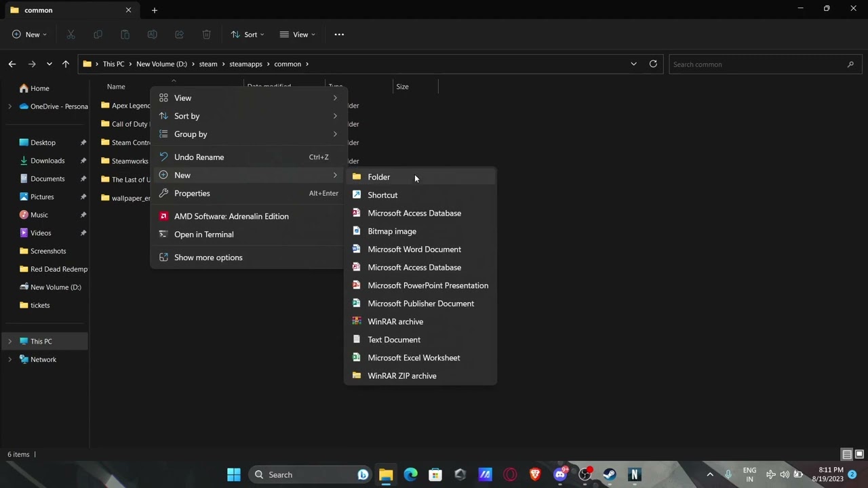This screenshot has width=868, height=488.
Task: Go back with the Back arrow
Action: pos(12,64)
